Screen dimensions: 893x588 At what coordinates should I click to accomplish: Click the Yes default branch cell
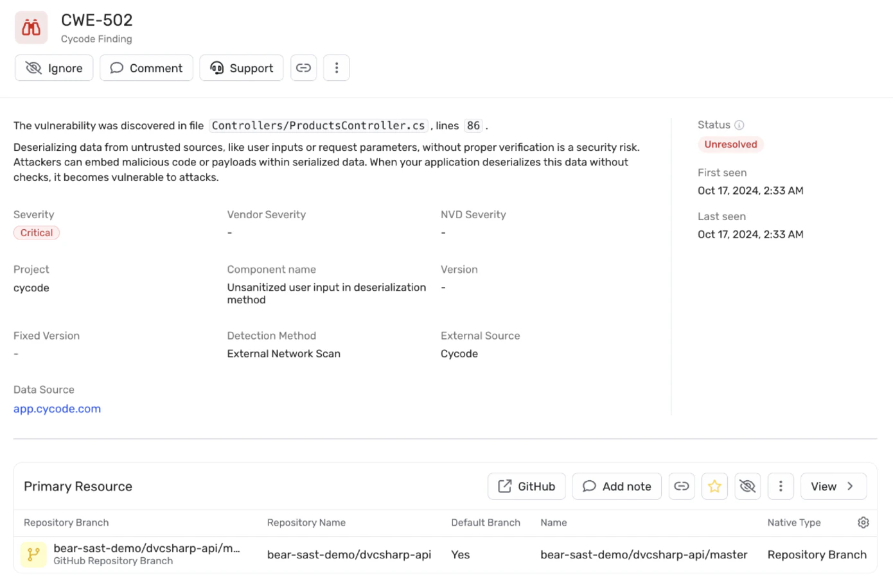[x=461, y=555]
